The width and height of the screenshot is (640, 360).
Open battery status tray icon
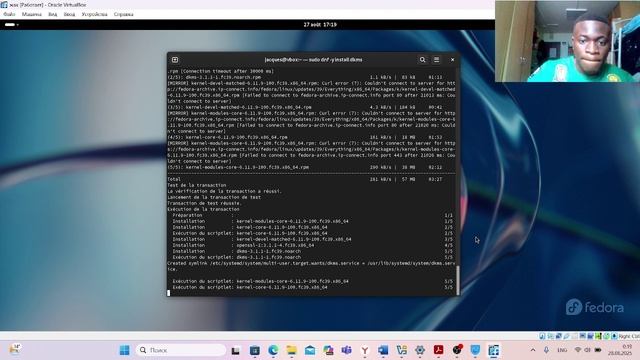click(x=598, y=350)
